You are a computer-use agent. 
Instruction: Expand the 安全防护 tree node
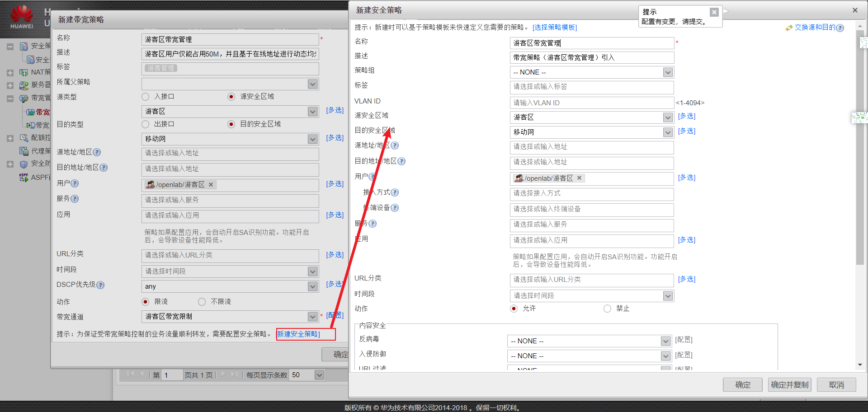click(x=10, y=164)
